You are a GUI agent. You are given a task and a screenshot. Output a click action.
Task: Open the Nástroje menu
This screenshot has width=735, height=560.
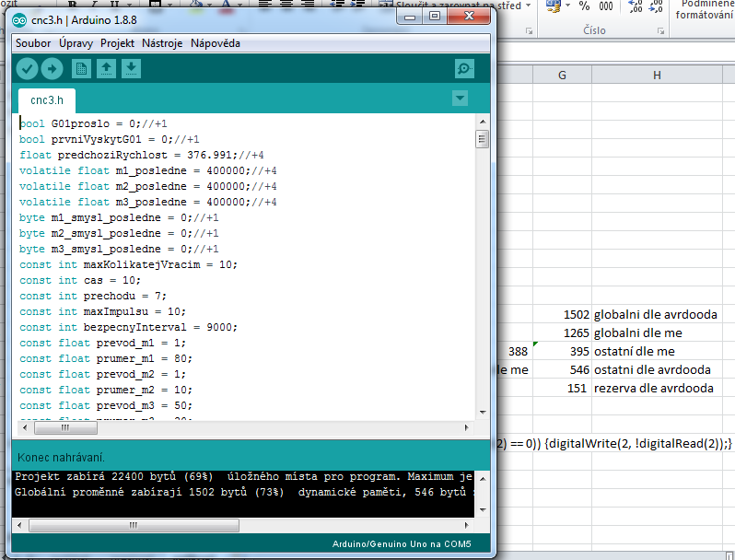(x=162, y=43)
